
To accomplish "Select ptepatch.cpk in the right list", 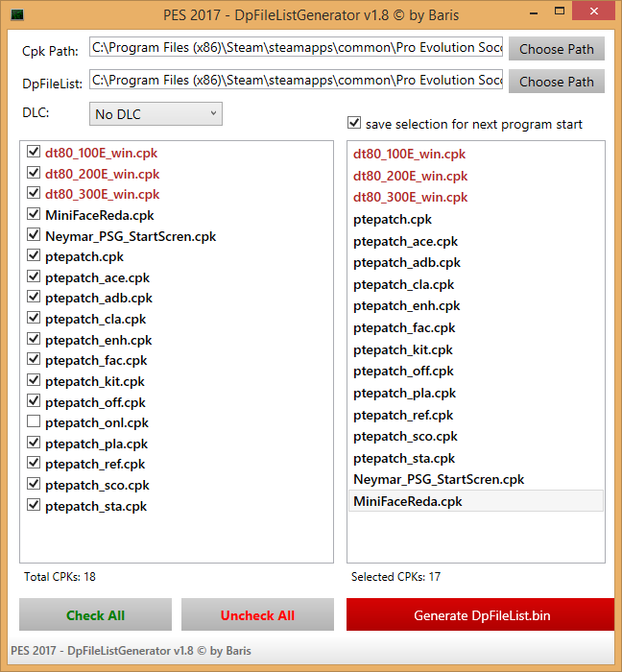I will tap(476, 220).
